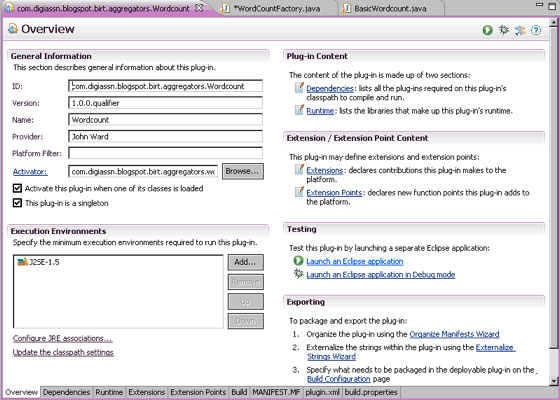
Task: Click the Remove execution environment button
Action: point(246,282)
